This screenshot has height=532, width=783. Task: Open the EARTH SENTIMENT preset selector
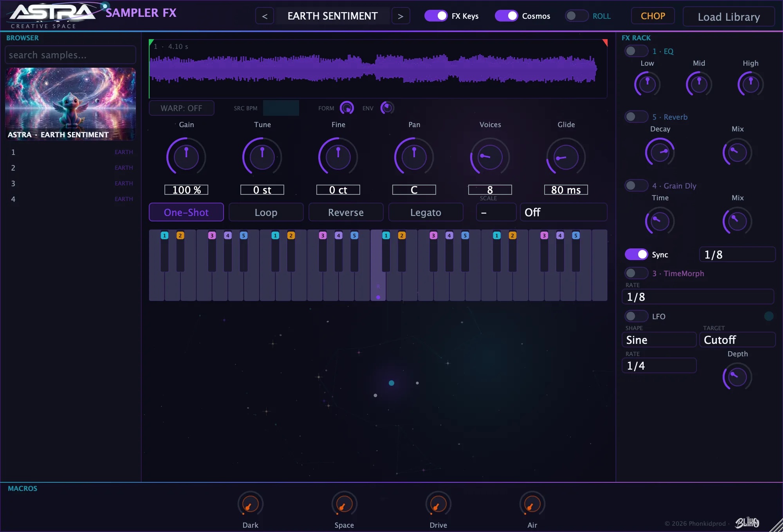coord(333,16)
